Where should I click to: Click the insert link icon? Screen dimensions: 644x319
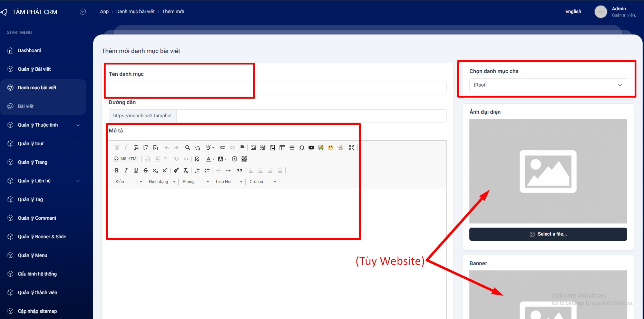tap(223, 148)
